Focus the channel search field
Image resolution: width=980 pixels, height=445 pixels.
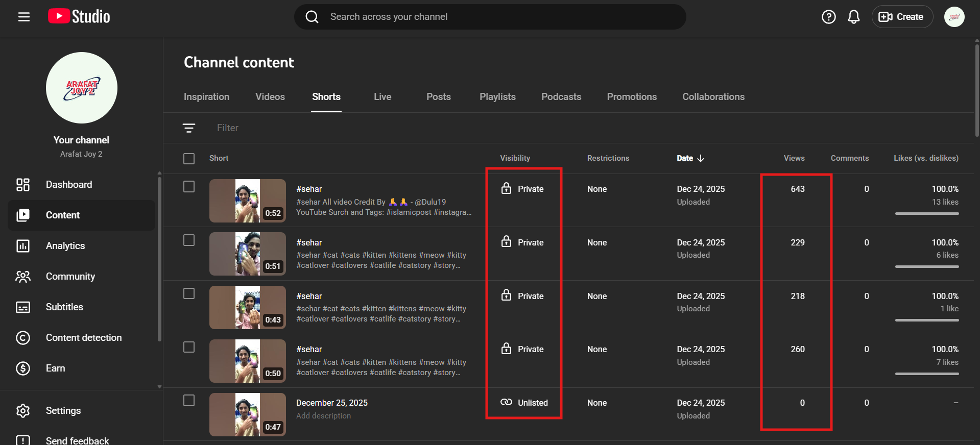pos(490,17)
